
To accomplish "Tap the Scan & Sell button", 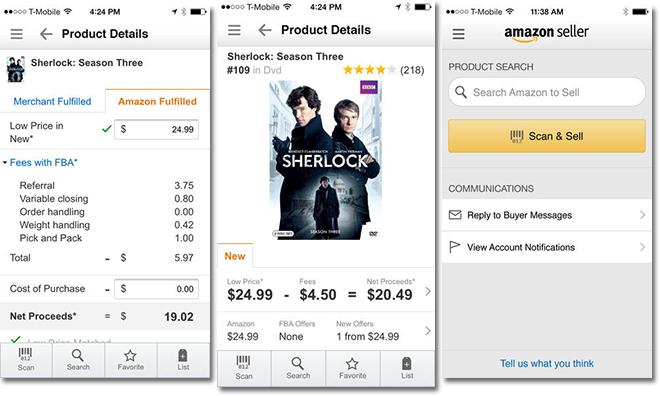I will pos(546,136).
